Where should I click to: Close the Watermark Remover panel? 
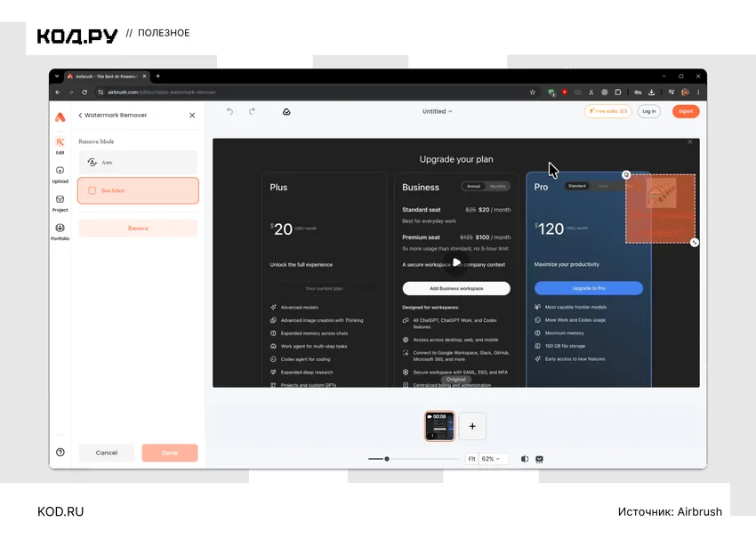pos(192,116)
